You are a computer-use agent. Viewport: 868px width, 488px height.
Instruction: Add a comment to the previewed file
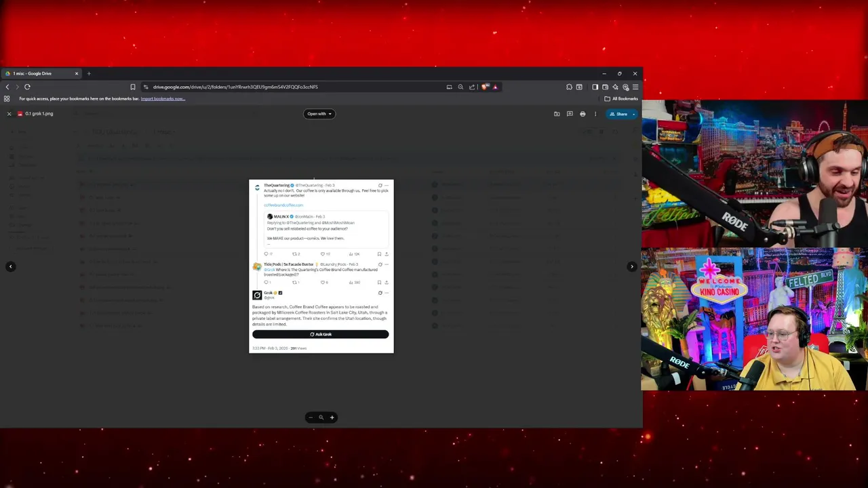tap(570, 114)
